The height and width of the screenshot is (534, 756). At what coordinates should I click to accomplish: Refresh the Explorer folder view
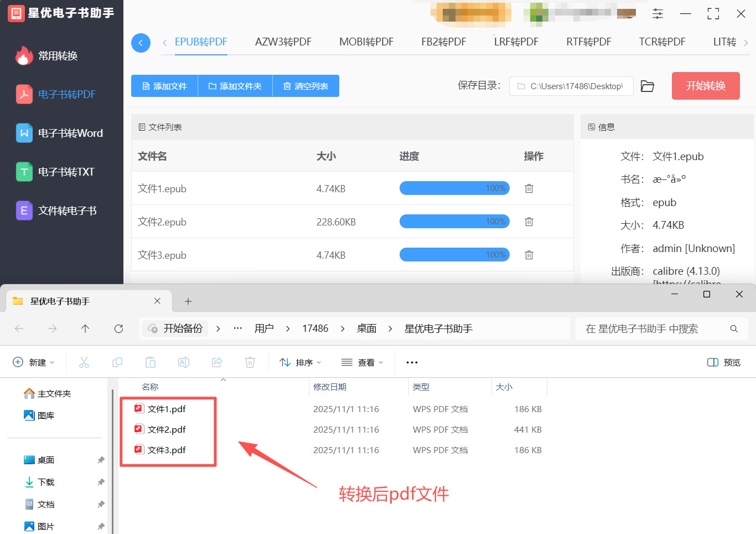(118, 328)
